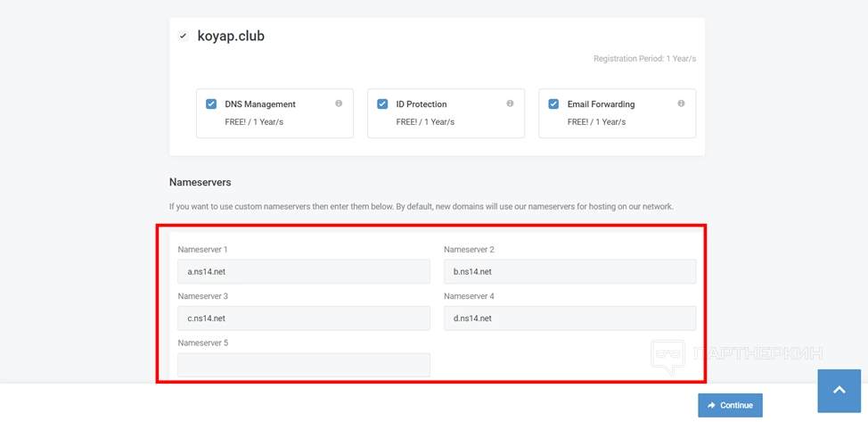Image resolution: width=868 pixels, height=422 pixels.
Task: Click the Nameserver 2 field with b.ns14.net
Action: [x=569, y=271]
